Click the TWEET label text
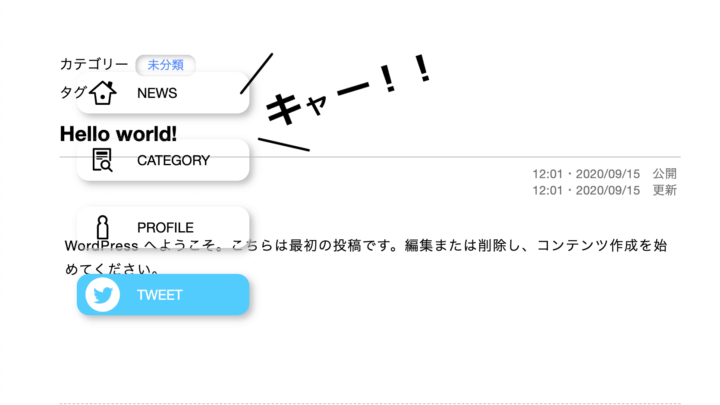Screen dimensions: 720x405 (159, 295)
